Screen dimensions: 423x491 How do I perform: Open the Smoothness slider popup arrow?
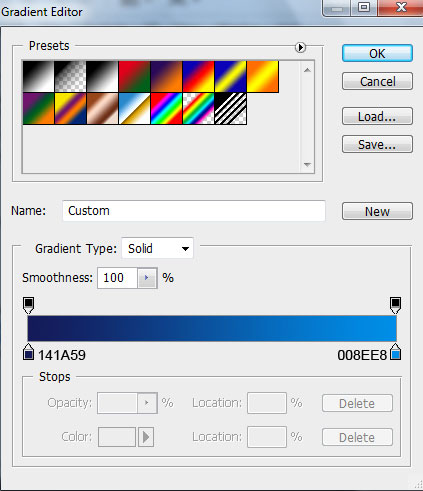click(x=147, y=278)
